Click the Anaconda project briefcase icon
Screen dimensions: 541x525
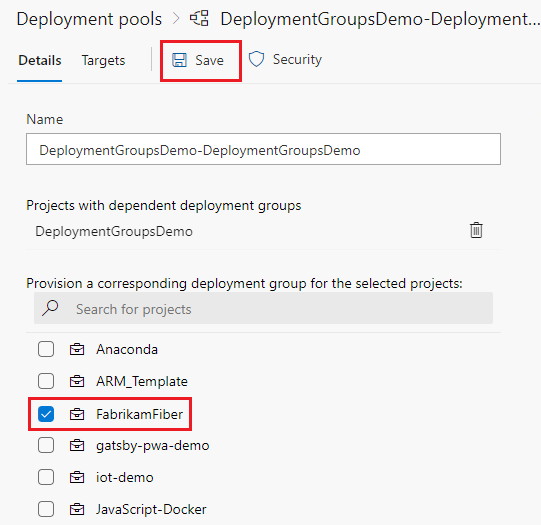click(77, 349)
